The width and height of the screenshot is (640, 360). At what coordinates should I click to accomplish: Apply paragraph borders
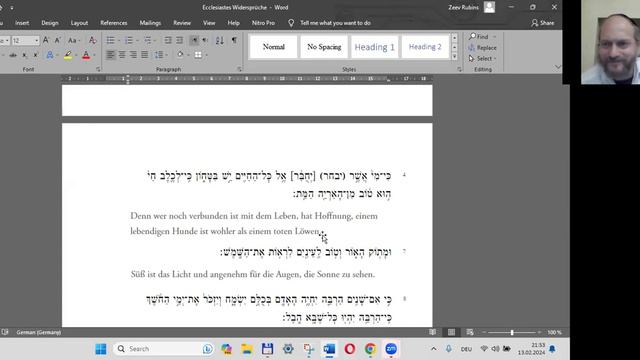pyautogui.click(x=198, y=55)
